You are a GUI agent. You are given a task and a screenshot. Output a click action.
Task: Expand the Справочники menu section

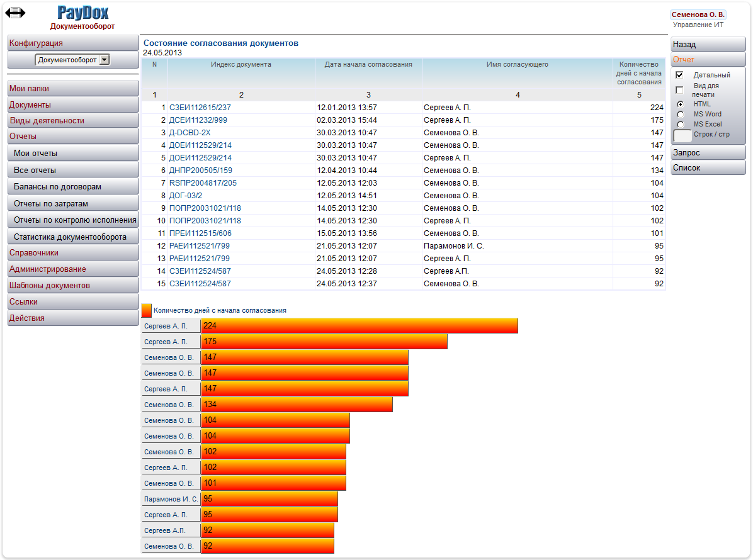point(72,253)
